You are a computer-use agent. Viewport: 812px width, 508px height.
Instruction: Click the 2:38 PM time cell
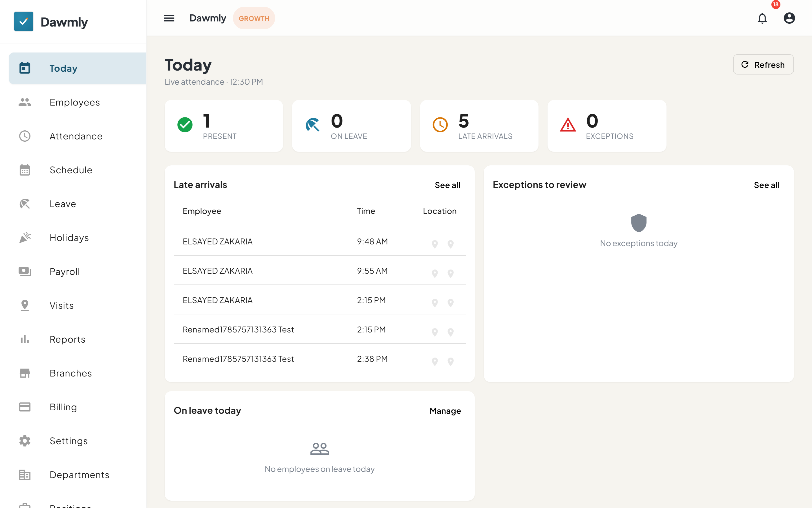(x=372, y=359)
